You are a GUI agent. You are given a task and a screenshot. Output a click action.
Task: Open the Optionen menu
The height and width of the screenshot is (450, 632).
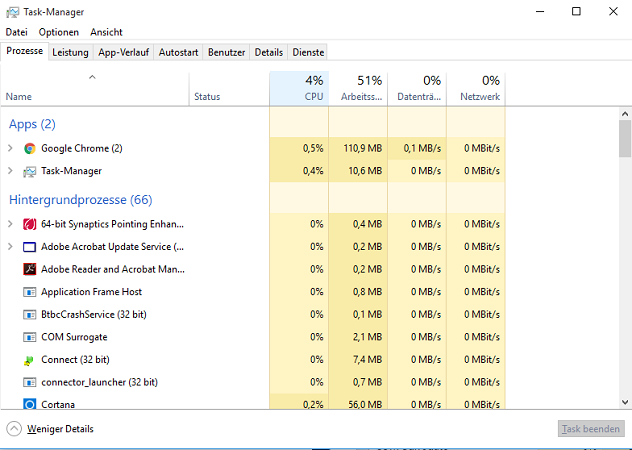click(58, 32)
